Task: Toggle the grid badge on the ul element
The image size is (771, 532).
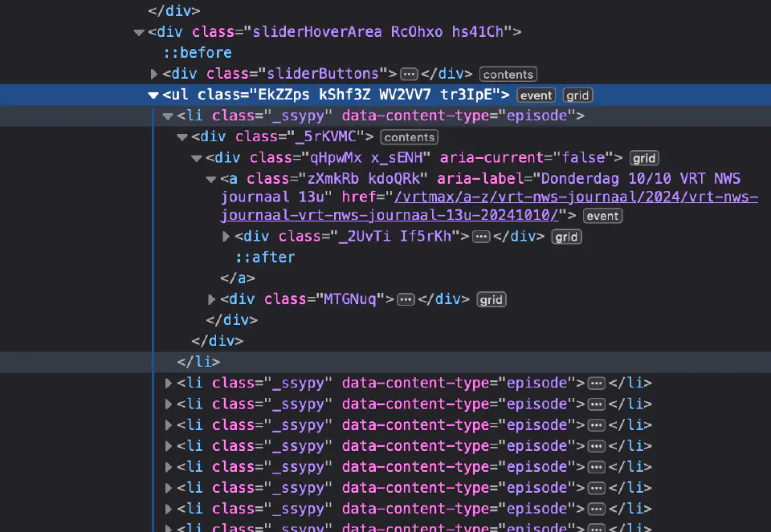Action: click(x=577, y=95)
